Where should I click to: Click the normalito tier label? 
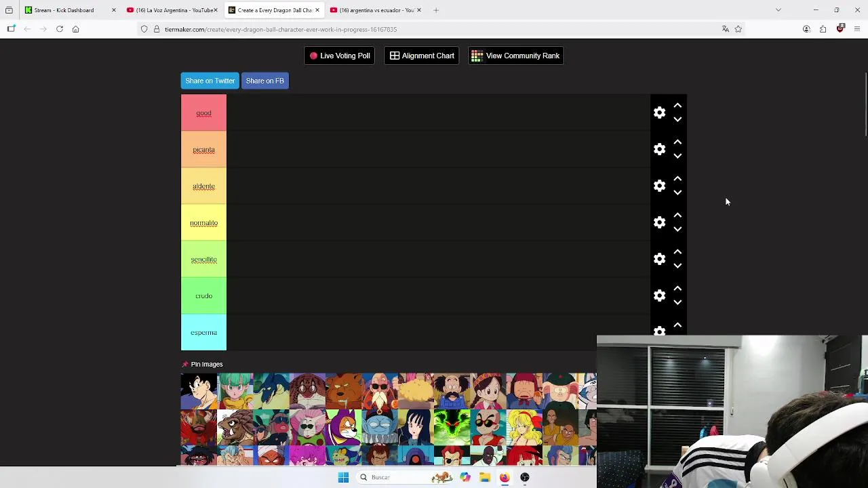coord(203,223)
